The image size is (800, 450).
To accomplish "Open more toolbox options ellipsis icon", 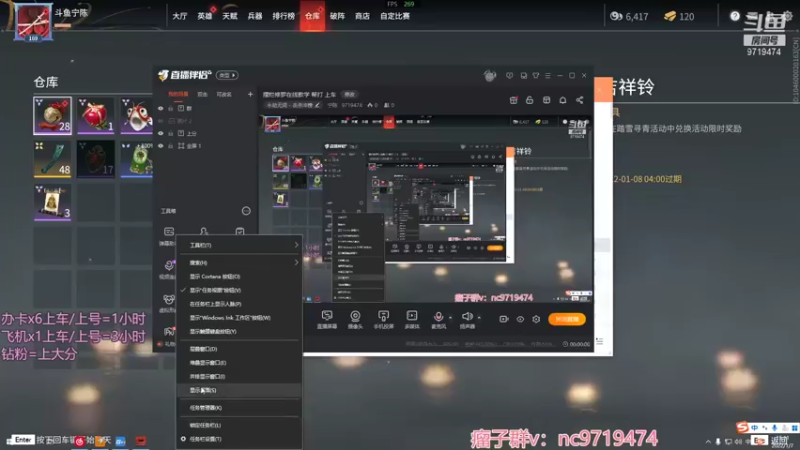I will coord(246,211).
